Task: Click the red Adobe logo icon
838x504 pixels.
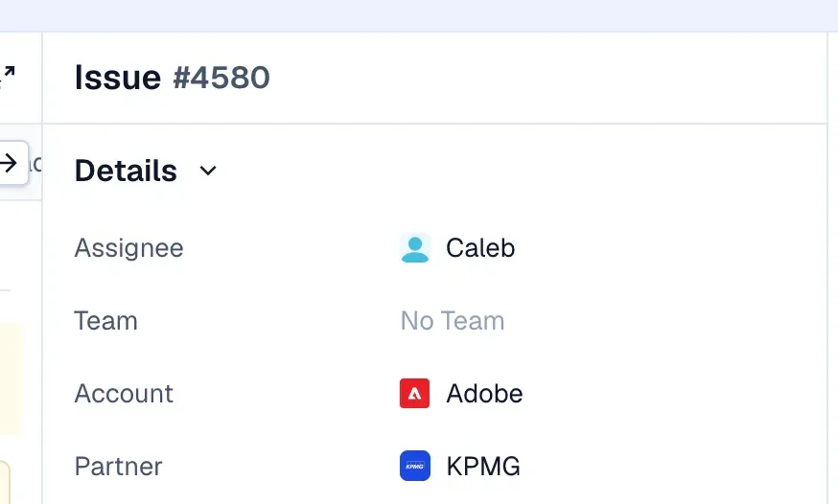Action: coord(415,394)
